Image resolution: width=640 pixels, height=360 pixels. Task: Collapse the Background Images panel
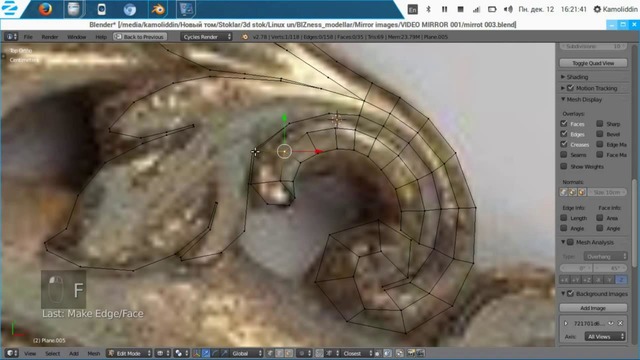563,293
